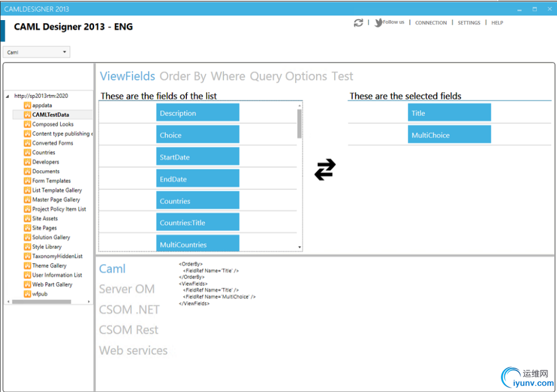
Task: Click the Content type publishing list icon
Action: pyautogui.click(x=27, y=134)
